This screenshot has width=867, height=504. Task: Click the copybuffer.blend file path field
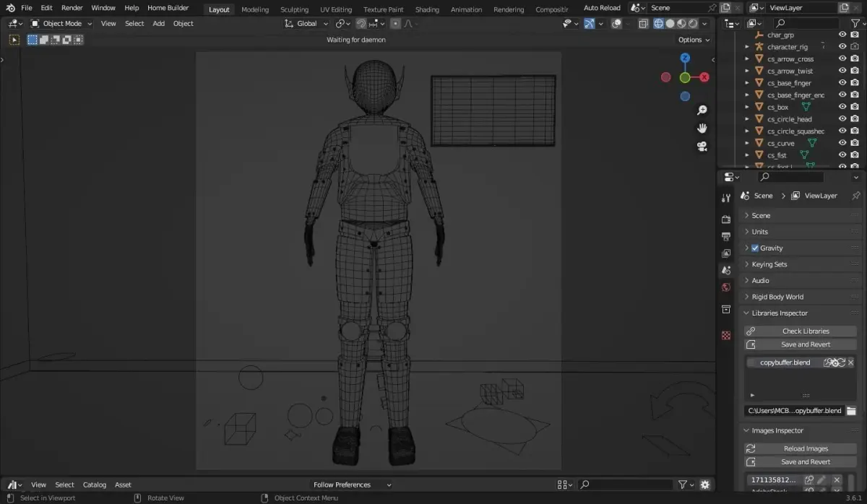tap(794, 411)
